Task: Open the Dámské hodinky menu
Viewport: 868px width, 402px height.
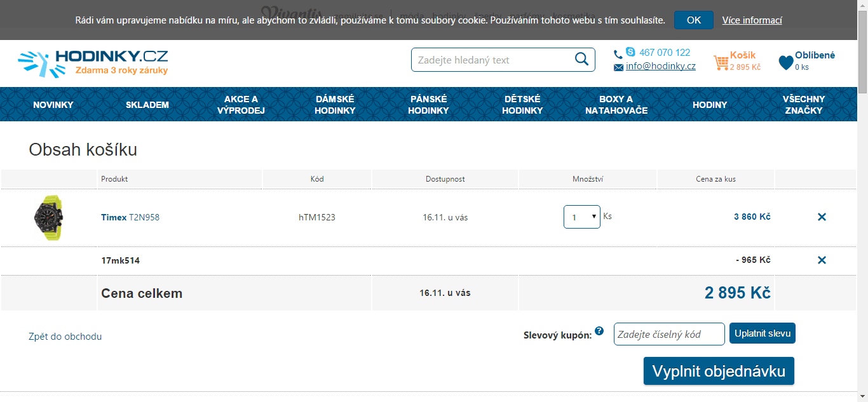Action: tap(335, 105)
